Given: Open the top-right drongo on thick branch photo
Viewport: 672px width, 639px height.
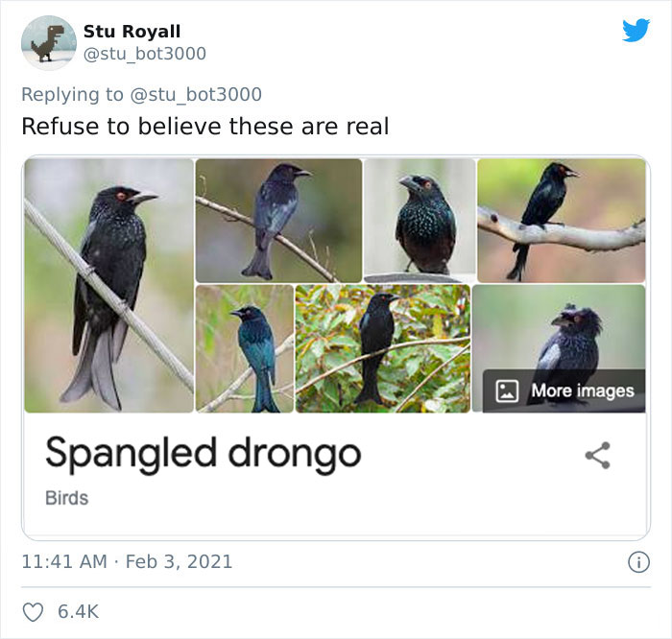Looking at the screenshot, I should 562,220.
